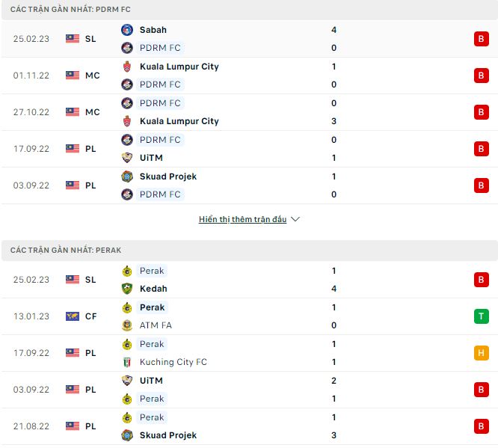Select the 27.10.22 MC match row date

click(x=31, y=112)
